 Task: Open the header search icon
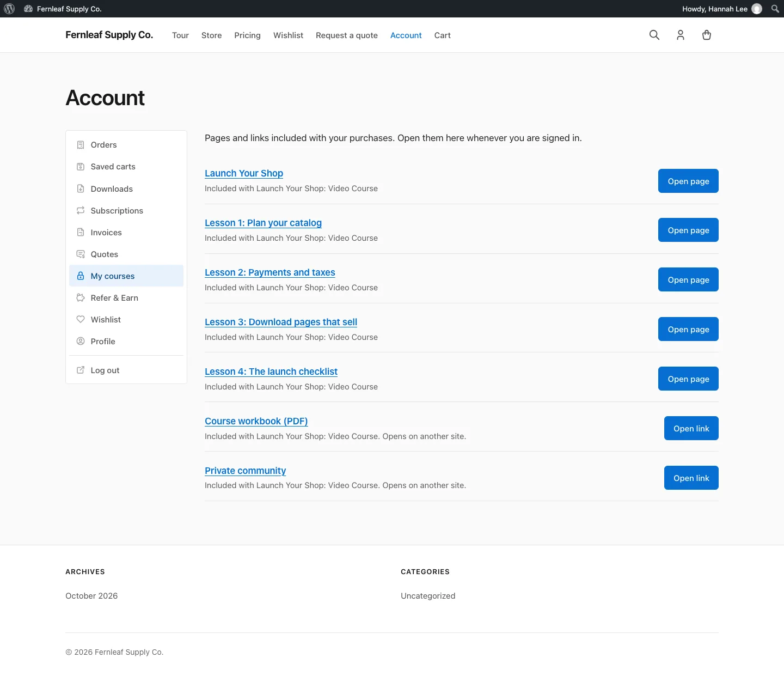tap(654, 35)
